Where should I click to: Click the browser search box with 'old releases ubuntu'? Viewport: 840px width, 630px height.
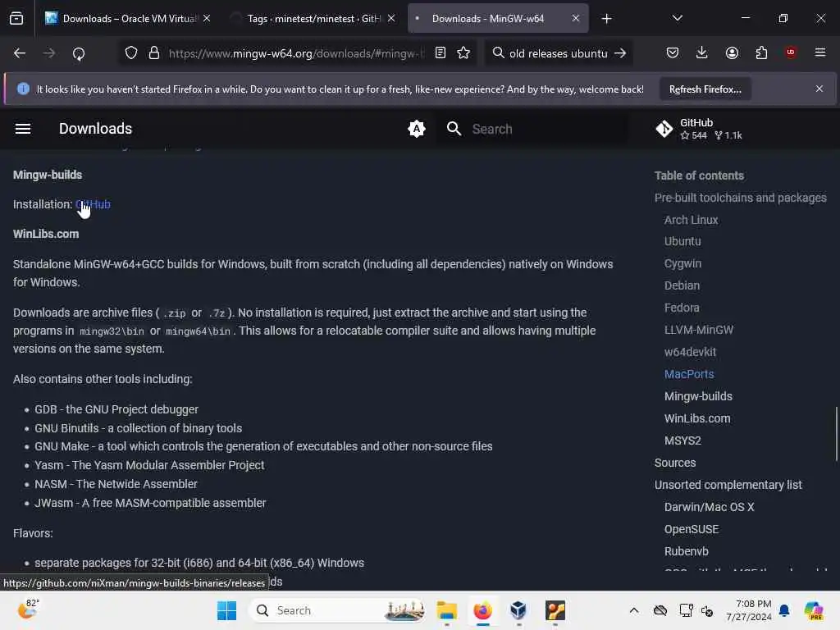coord(558,53)
